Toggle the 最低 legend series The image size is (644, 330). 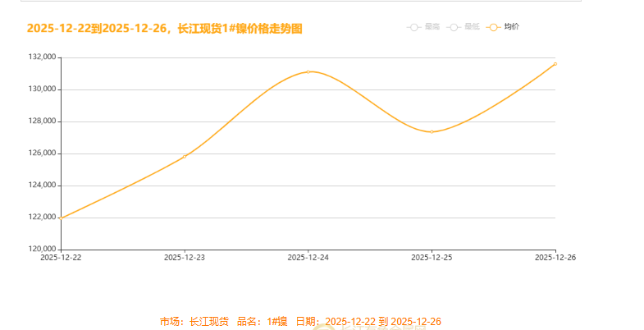point(463,27)
